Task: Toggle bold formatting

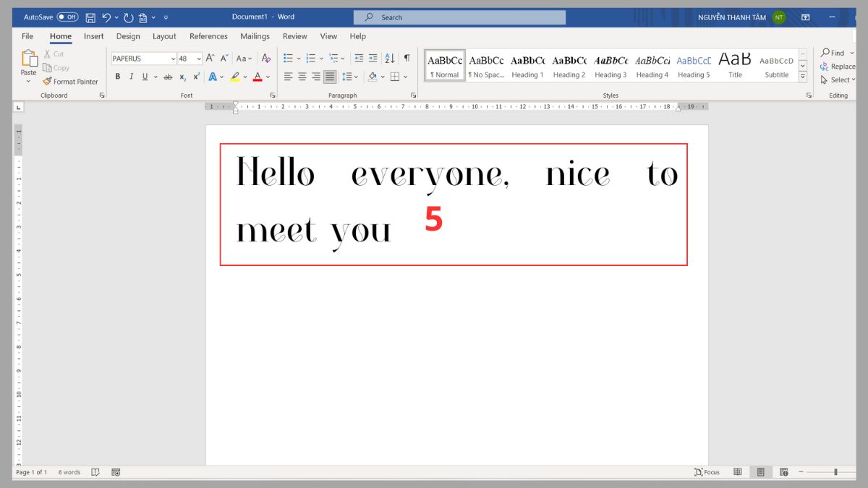Action: pos(118,75)
